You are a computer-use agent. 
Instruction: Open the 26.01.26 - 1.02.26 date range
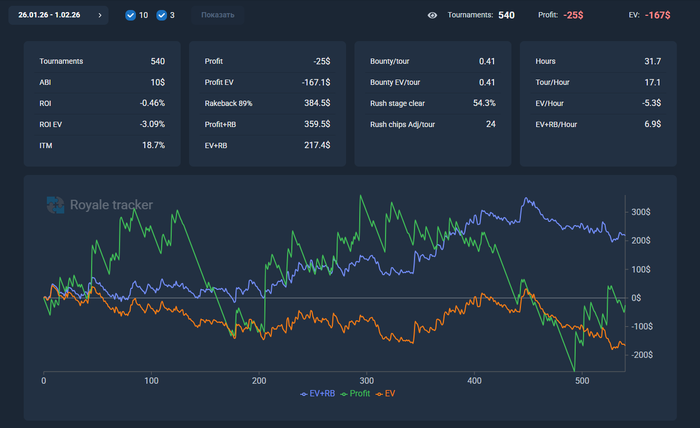tap(50, 15)
